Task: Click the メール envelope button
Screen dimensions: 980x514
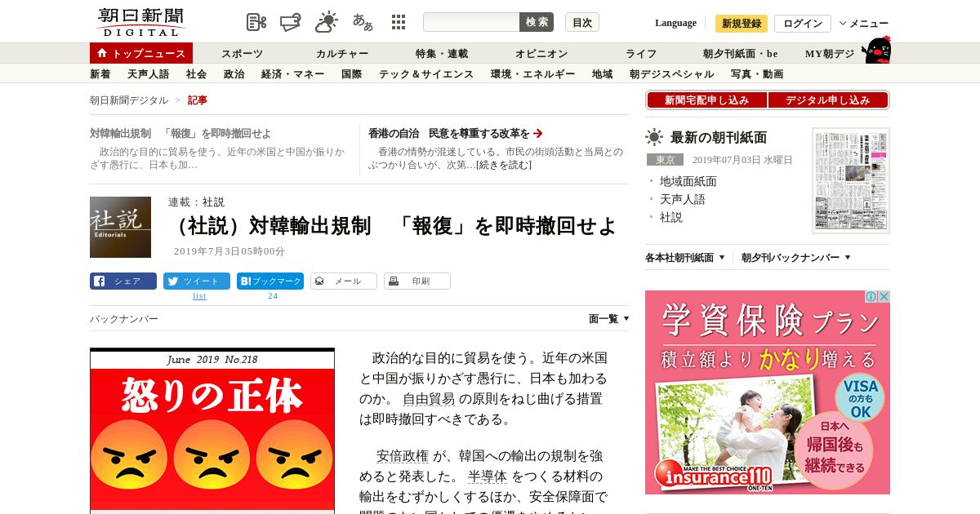Action: click(x=344, y=281)
